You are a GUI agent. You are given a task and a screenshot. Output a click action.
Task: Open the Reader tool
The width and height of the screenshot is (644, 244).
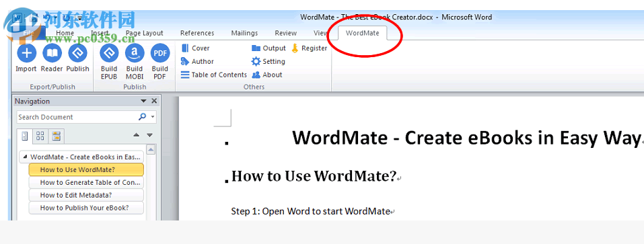[52, 58]
